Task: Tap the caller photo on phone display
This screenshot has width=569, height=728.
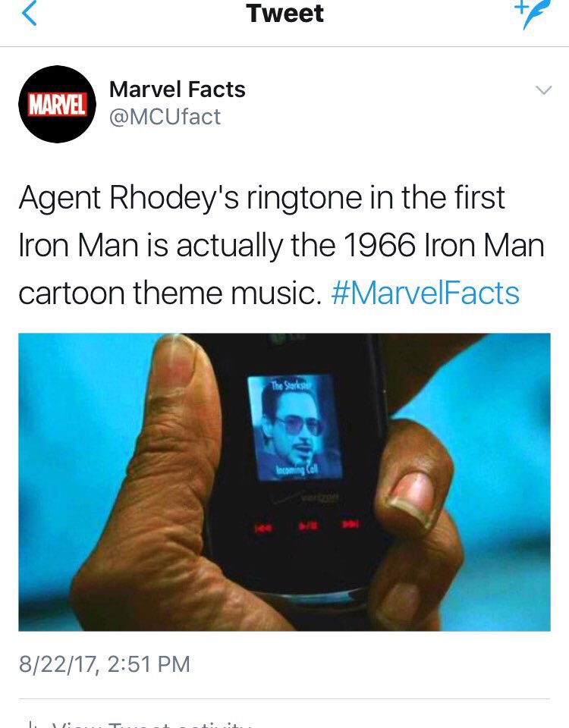Action: click(295, 427)
